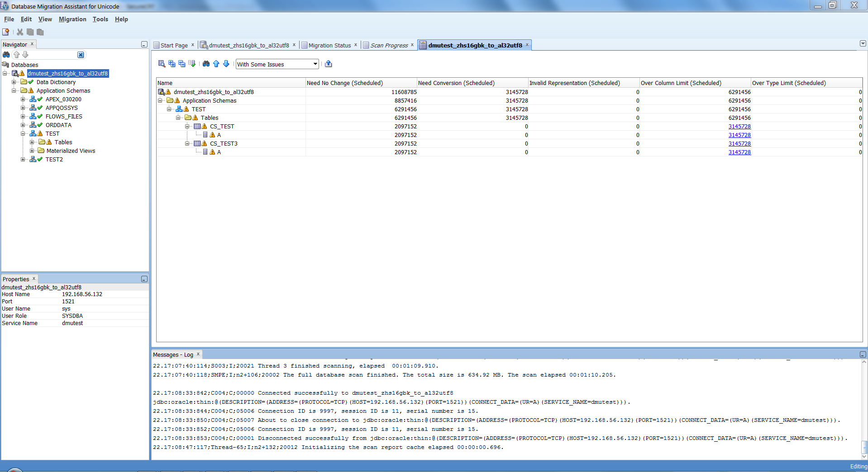Collapse Application Schemas row in report

coord(160,100)
